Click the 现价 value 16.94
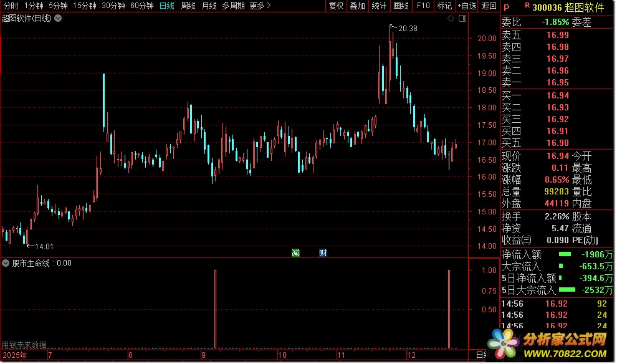The image size is (617, 364). click(558, 156)
